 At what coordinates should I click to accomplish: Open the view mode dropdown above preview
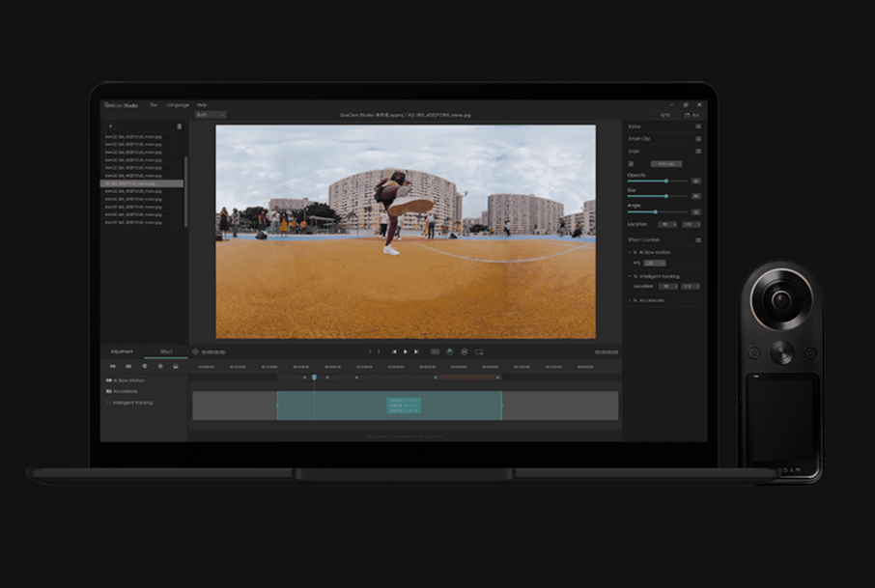pos(210,115)
